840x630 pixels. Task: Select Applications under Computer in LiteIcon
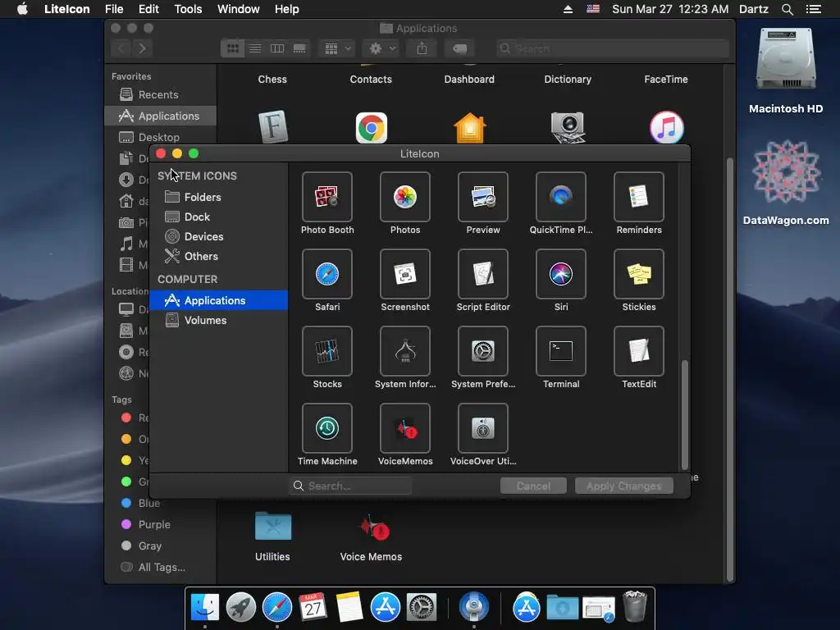click(x=218, y=300)
